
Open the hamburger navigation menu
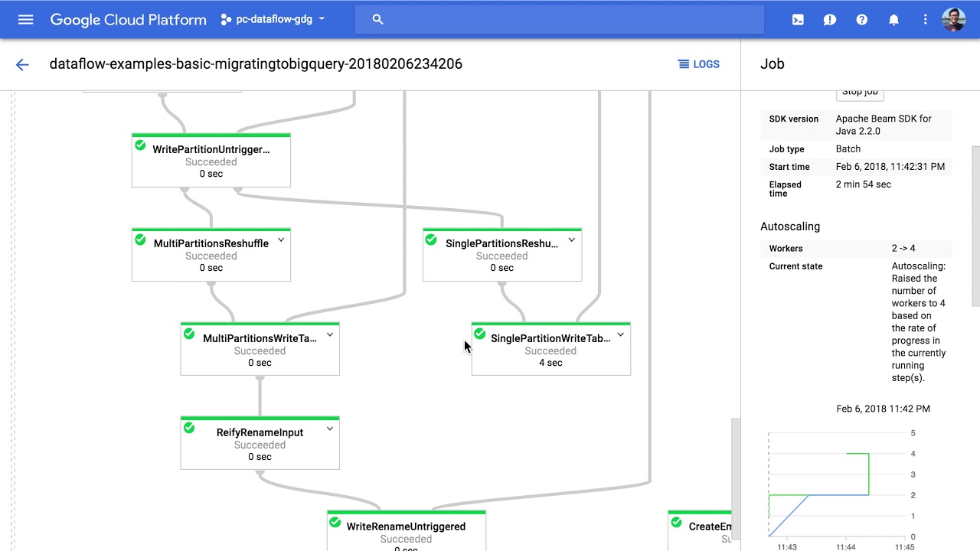tap(25, 19)
